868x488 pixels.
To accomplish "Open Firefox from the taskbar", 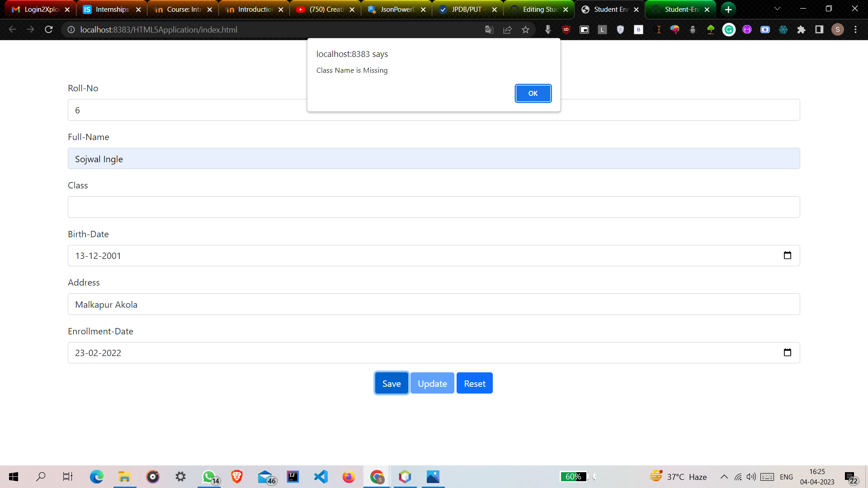I will click(x=349, y=476).
